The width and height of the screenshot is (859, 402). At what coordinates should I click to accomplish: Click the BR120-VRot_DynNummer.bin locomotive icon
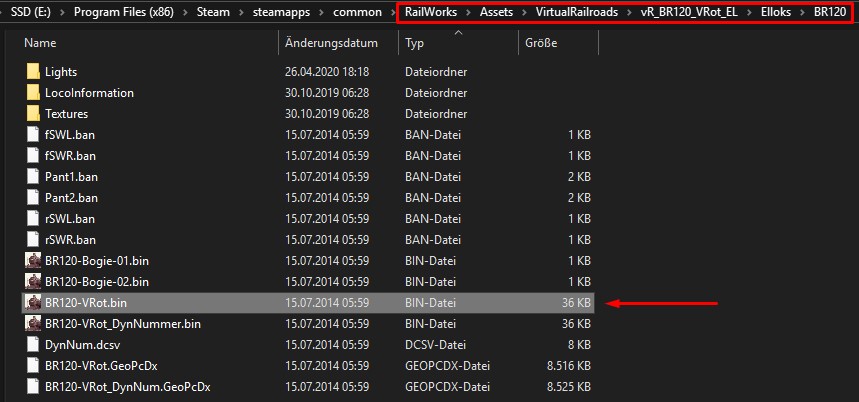pyautogui.click(x=33, y=324)
